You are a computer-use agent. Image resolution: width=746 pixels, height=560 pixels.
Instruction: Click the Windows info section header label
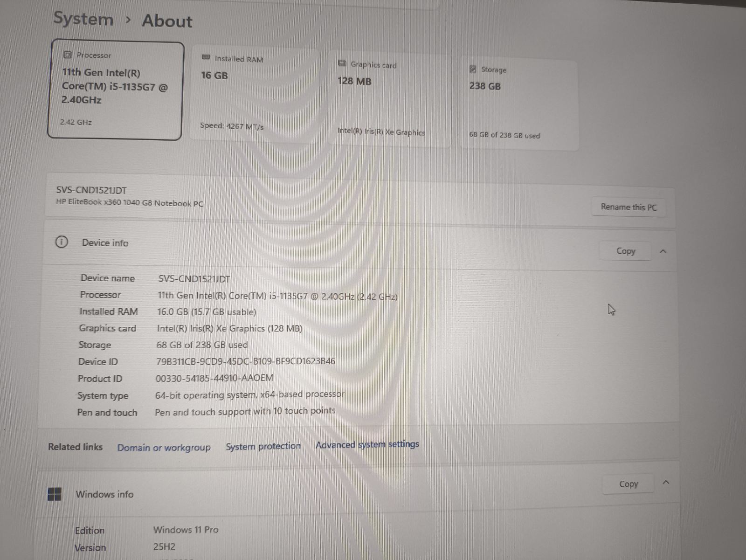(104, 494)
